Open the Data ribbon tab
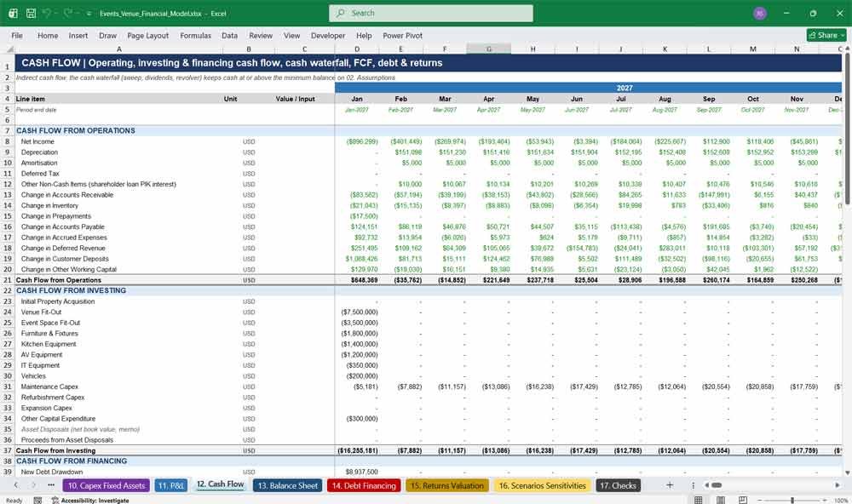852x504 pixels. [x=229, y=35]
